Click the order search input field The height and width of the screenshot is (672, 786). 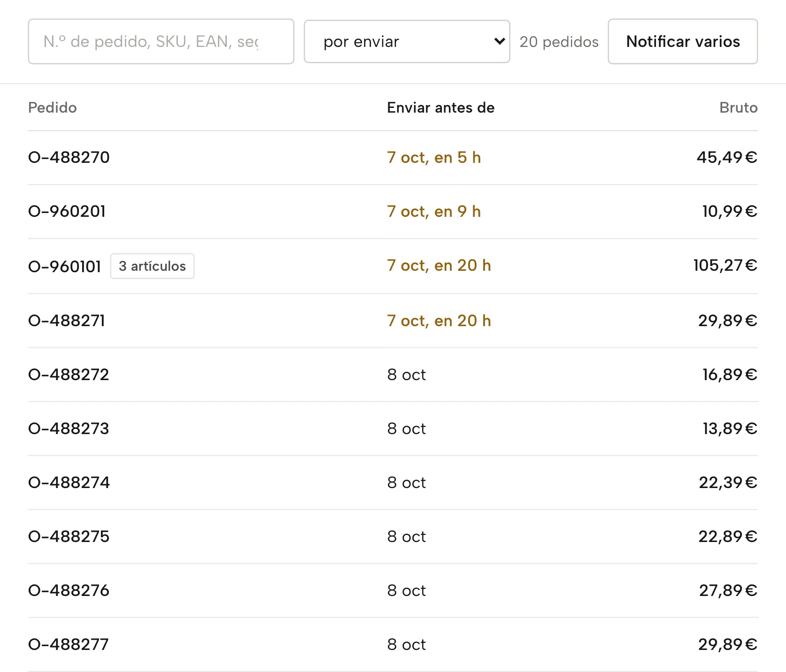161,41
